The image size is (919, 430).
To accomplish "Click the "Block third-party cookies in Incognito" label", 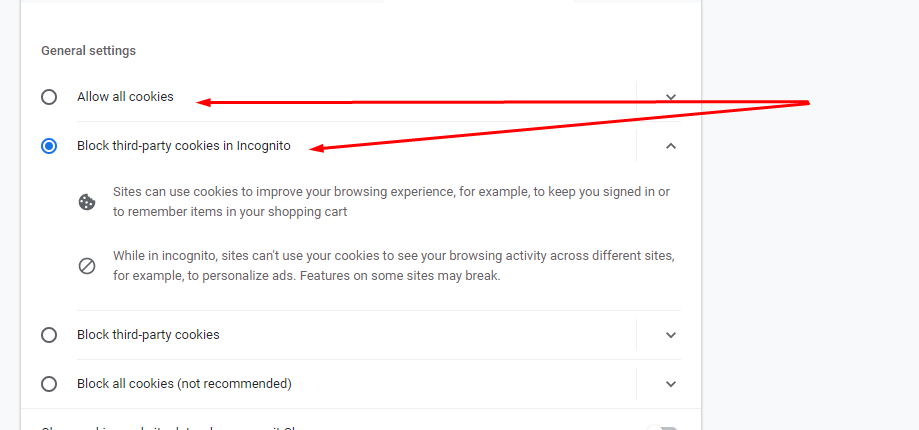I will (x=184, y=146).
